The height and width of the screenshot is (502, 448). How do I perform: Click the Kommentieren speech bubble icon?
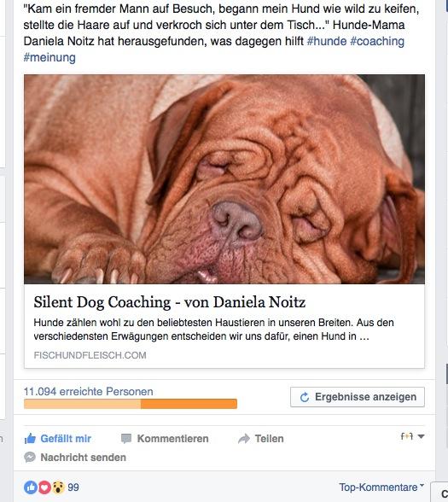(126, 439)
